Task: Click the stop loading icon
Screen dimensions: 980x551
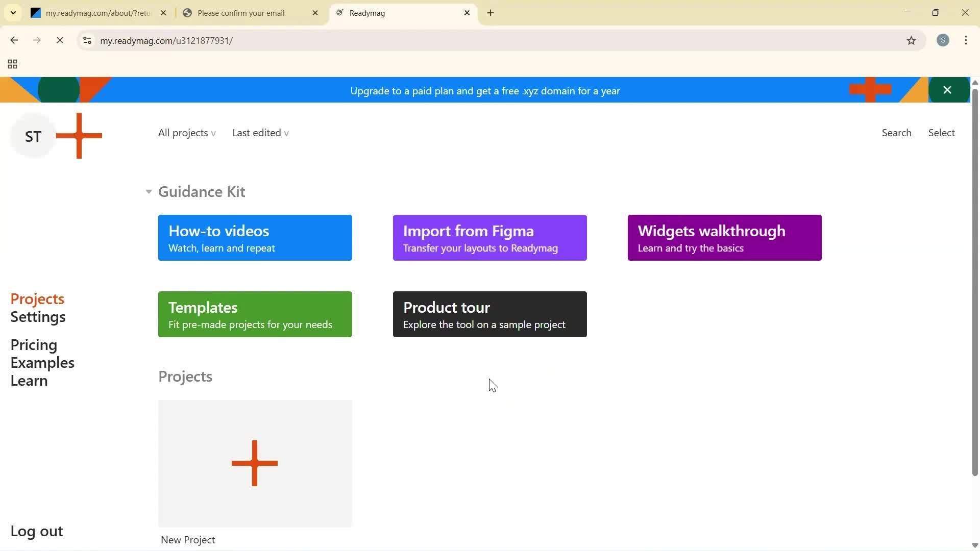Action: coord(60,40)
